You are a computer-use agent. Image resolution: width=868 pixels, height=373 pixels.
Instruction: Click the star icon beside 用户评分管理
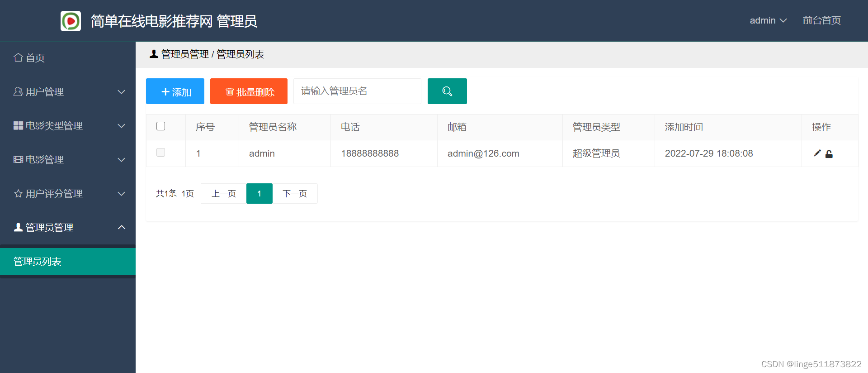pyautogui.click(x=18, y=193)
